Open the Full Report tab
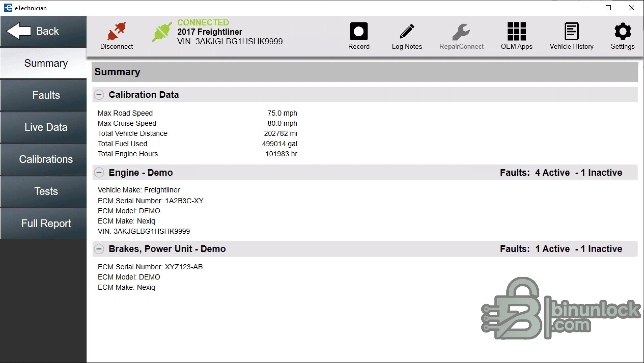The height and width of the screenshot is (363, 644). point(43,224)
